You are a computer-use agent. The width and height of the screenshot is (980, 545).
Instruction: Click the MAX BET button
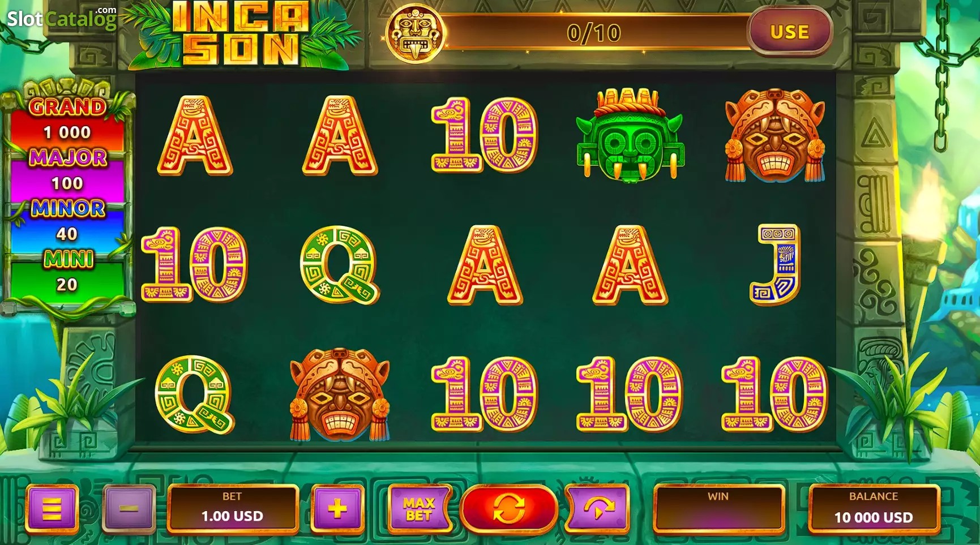click(x=419, y=509)
